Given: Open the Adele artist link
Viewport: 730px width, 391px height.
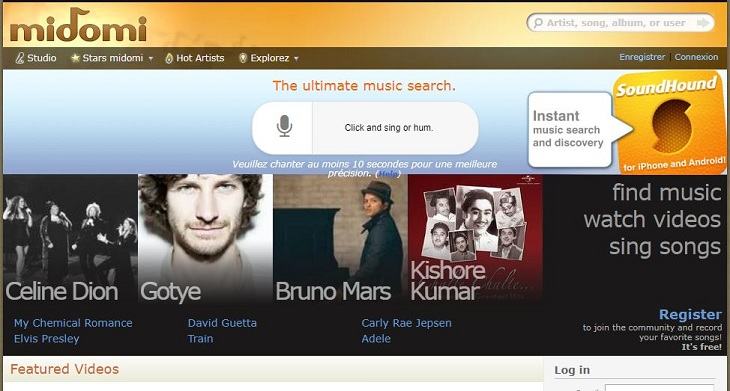Looking at the screenshot, I should [376, 338].
